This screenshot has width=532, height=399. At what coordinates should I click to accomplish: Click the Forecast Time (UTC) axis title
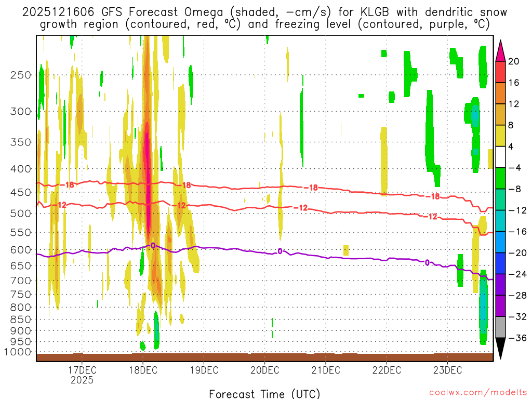coord(264,394)
